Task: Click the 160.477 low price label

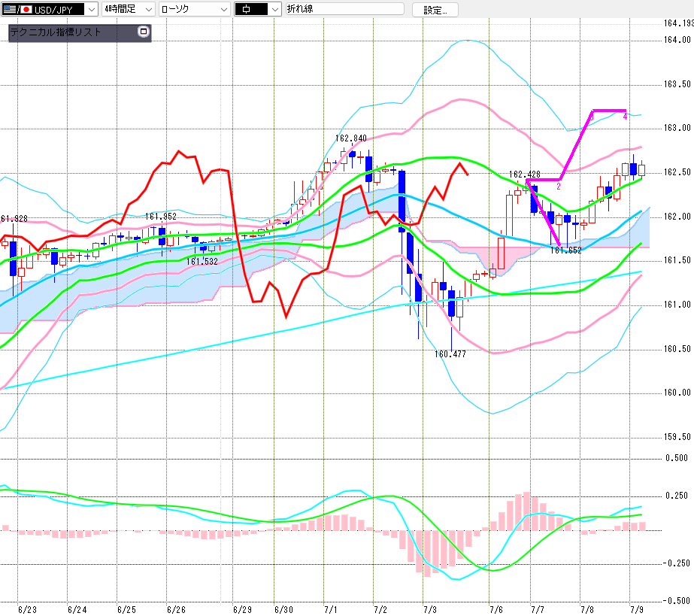Action: coord(450,354)
